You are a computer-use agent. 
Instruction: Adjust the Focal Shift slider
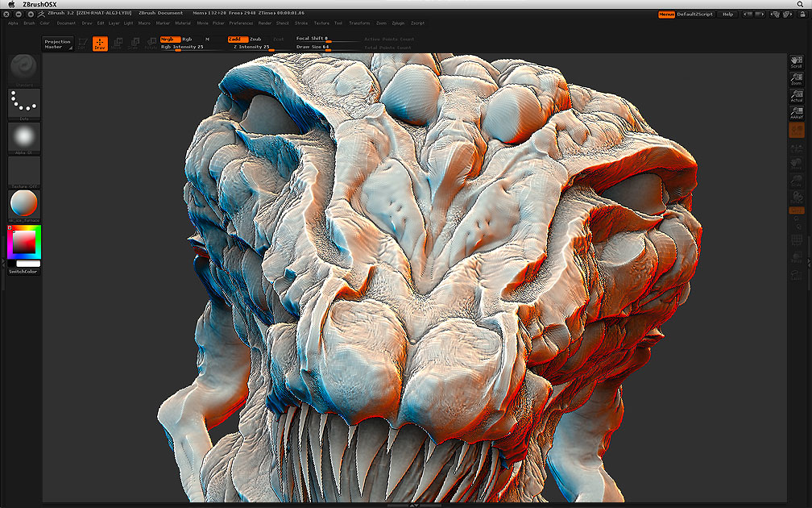pos(327,39)
